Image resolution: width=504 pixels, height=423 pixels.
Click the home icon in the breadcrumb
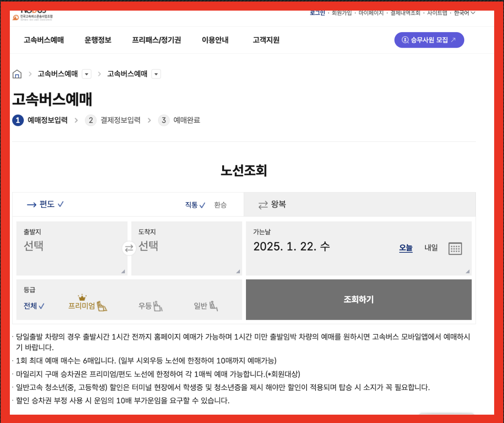pos(17,74)
